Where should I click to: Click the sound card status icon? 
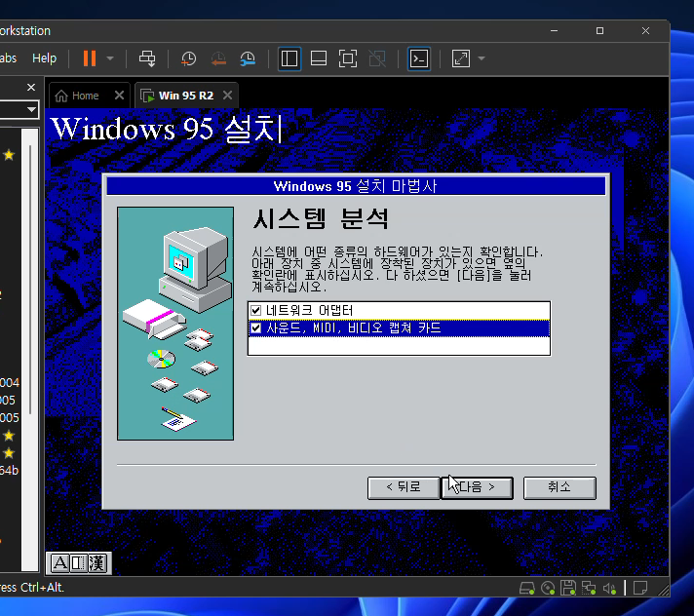point(609,588)
